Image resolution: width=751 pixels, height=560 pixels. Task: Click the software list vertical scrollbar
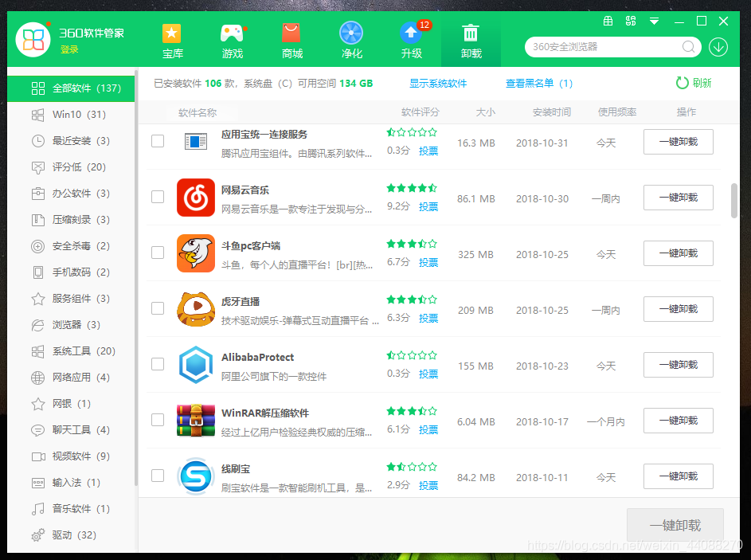pos(733,201)
